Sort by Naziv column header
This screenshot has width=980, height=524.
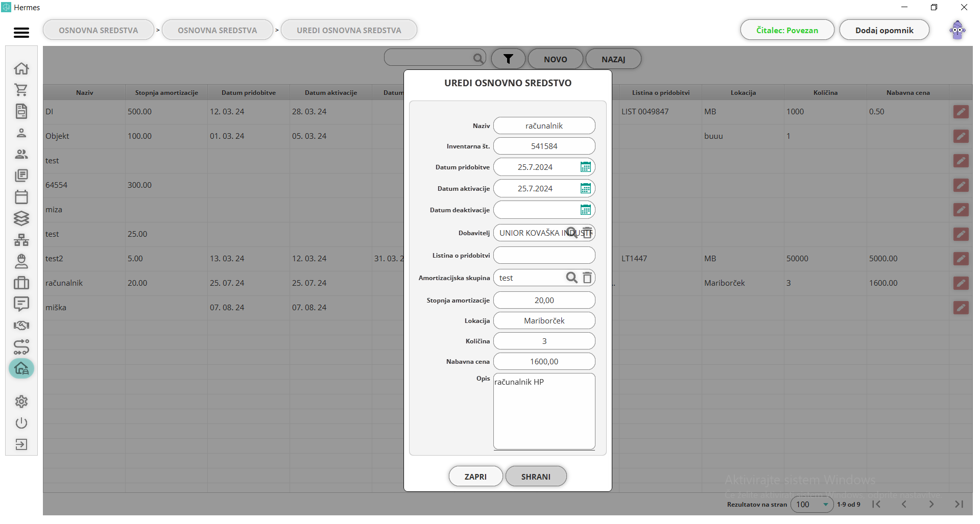coord(85,92)
